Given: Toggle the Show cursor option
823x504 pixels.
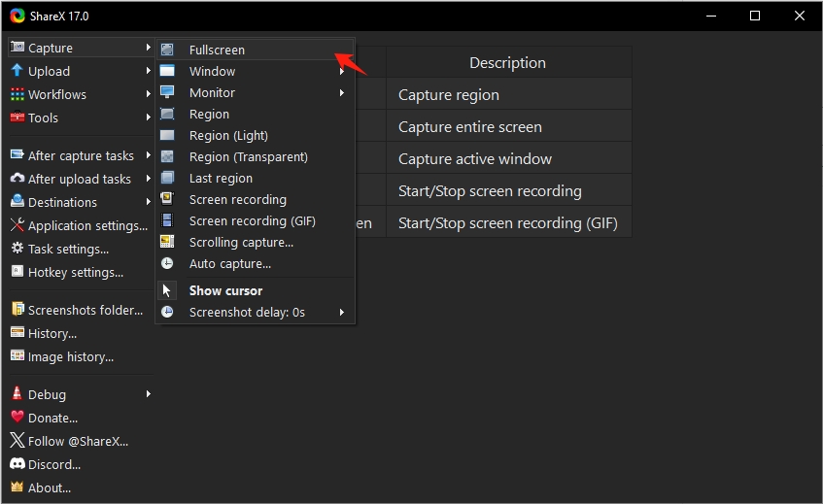Looking at the screenshot, I should [256, 290].
